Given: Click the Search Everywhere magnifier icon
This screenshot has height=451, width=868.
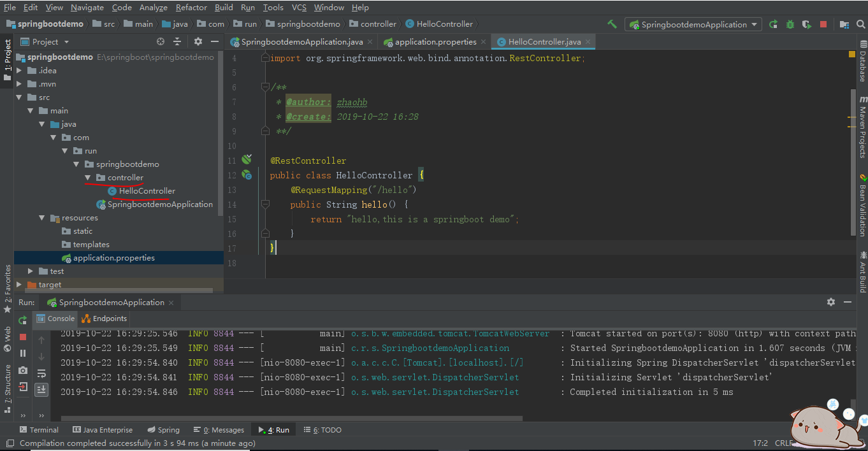Looking at the screenshot, I should [x=862, y=24].
